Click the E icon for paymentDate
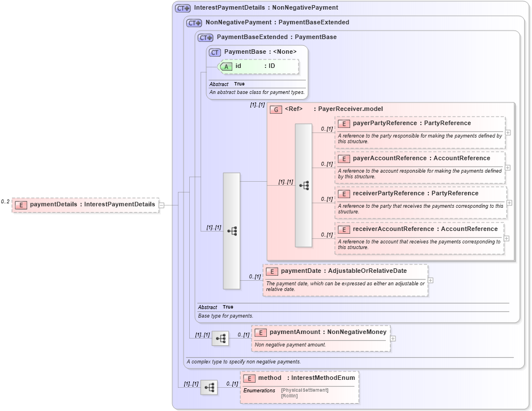The image size is (532, 411). (x=271, y=271)
